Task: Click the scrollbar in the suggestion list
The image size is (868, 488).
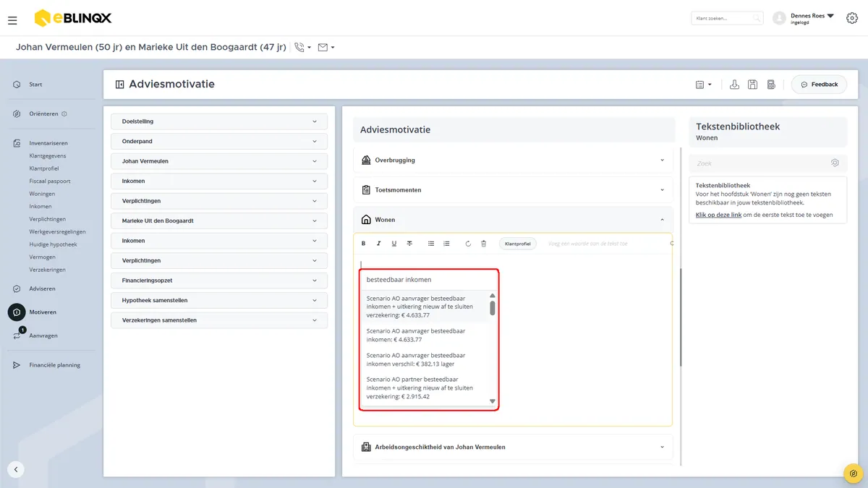Action: click(x=493, y=308)
